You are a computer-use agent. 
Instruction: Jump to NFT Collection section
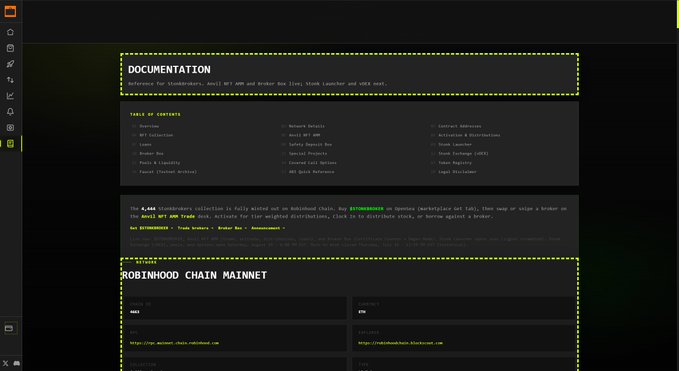(x=156, y=135)
